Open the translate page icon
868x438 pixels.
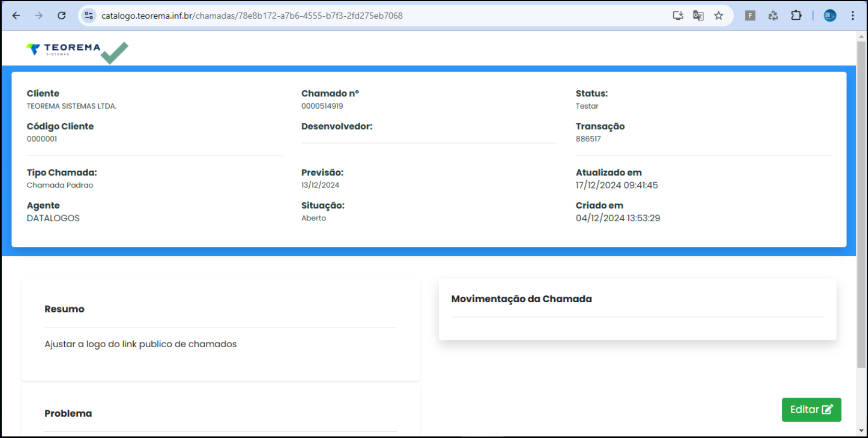[698, 16]
